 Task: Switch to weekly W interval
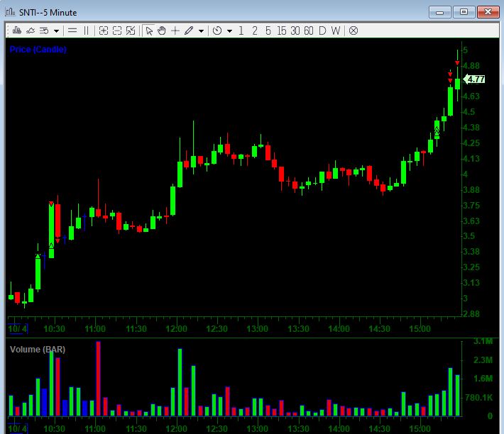336,30
